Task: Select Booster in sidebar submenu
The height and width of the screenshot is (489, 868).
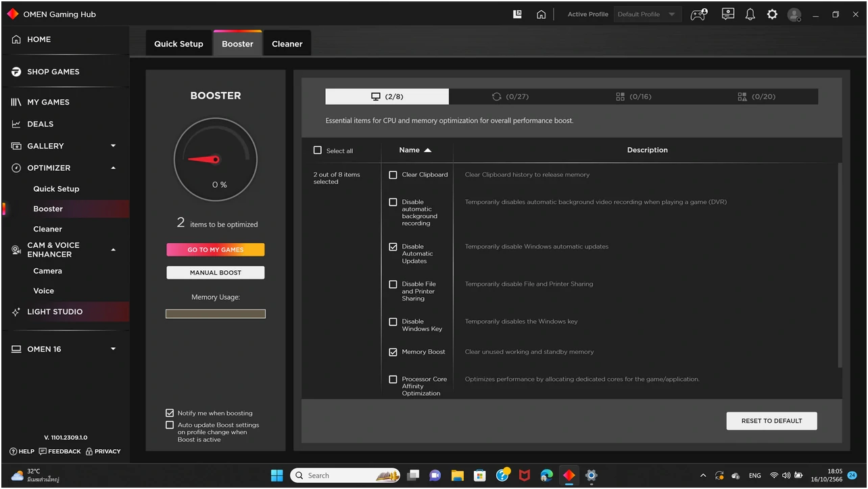Action: click(48, 209)
